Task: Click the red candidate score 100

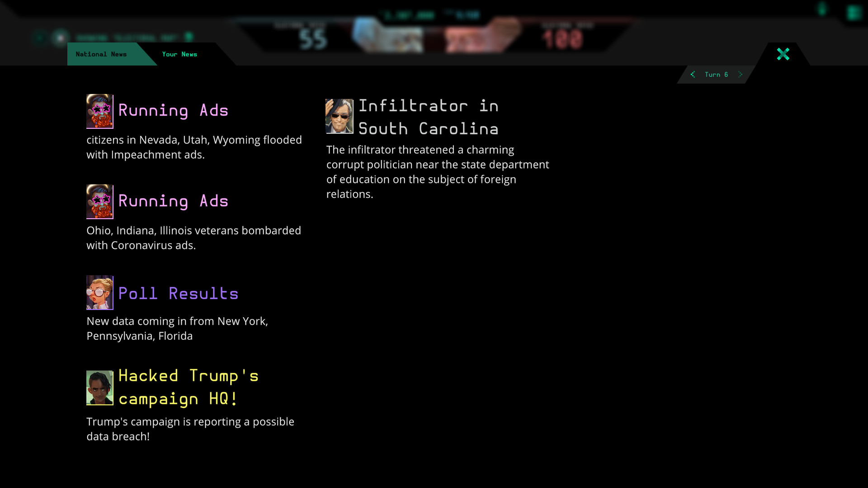Action: 563,39
